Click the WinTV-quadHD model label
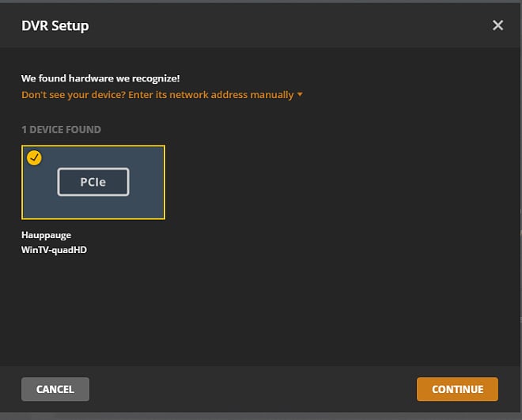Viewport: 522px width, 420px height. (54, 250)
